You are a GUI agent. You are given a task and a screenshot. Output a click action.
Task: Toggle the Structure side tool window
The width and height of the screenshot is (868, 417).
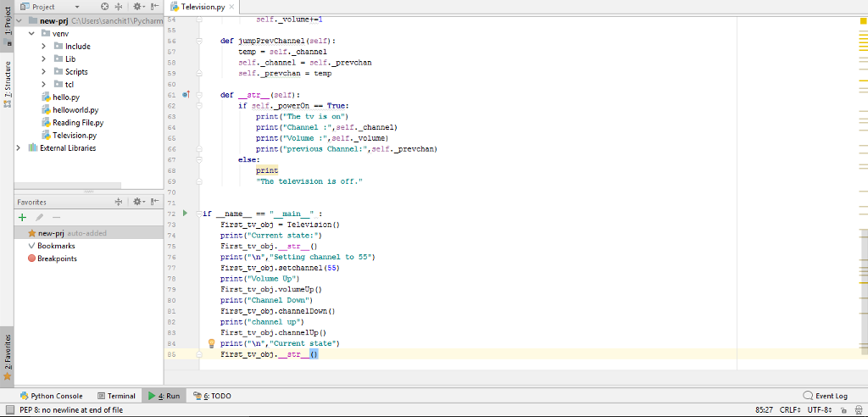pyautogui.click(x=7, y=83)
